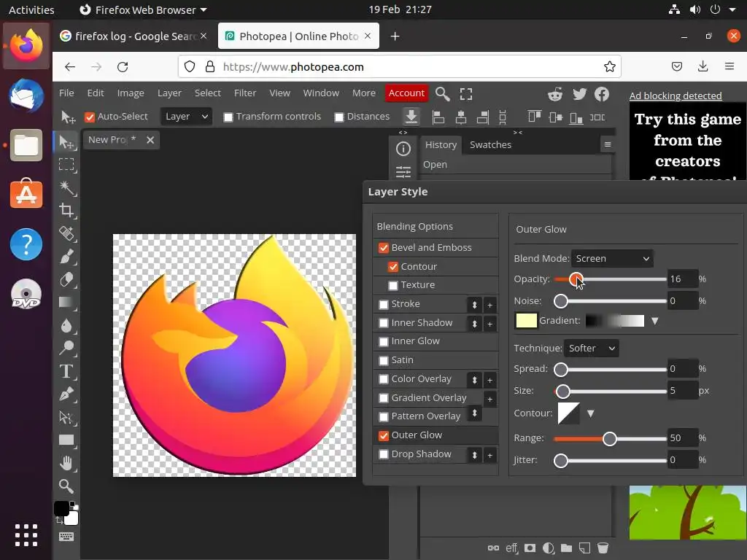This screenshot has width=747, height=560.
Task: Uncheck Bevel and Emboss
Action: click(384, 248)
